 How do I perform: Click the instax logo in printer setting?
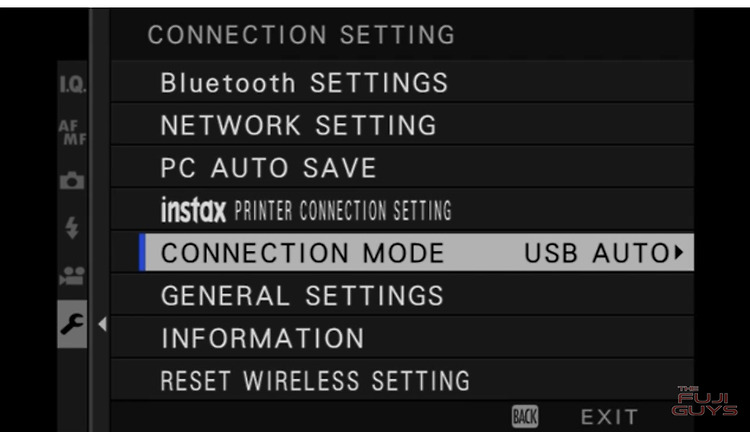coord(193,210)
